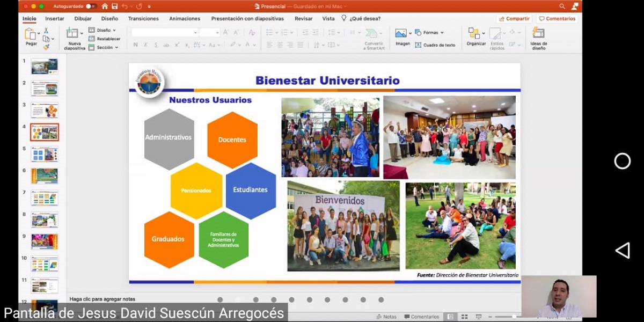
Task: Apply strikethrough text formatting
Action: point(166,44)
